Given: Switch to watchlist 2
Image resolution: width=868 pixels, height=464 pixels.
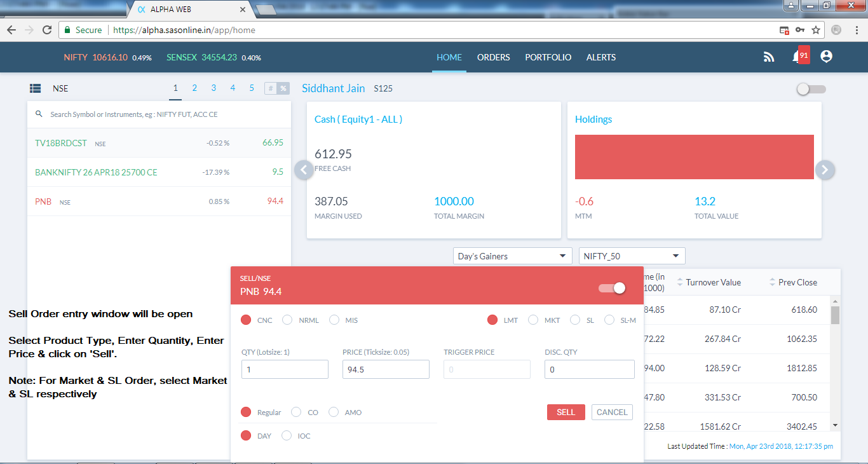Looking at the screenshot, I should [x=194, y=88].
